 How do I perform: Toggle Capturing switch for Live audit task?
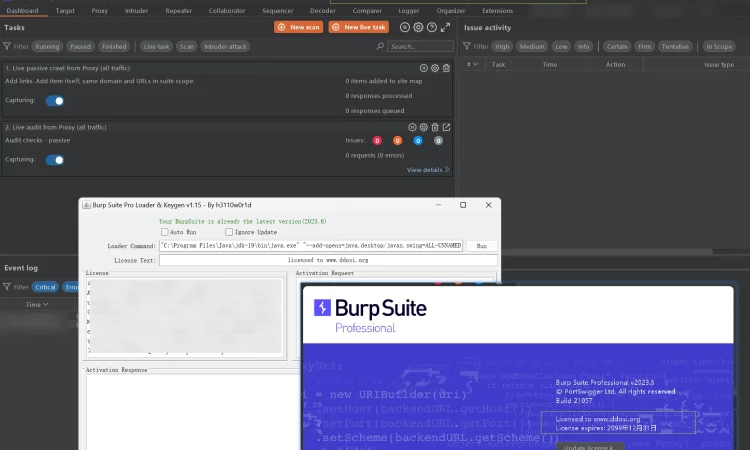(x=55, y=160)
